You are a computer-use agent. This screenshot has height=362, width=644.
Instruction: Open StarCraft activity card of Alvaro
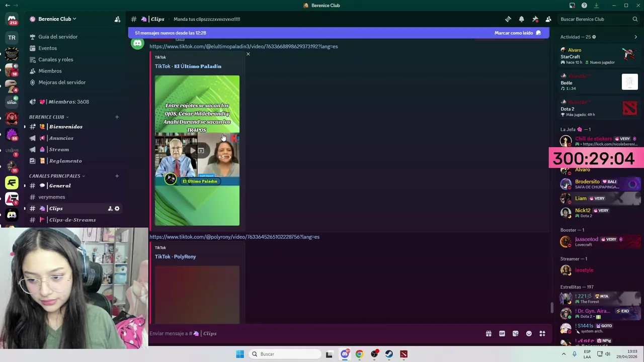[x=599, y=56]
